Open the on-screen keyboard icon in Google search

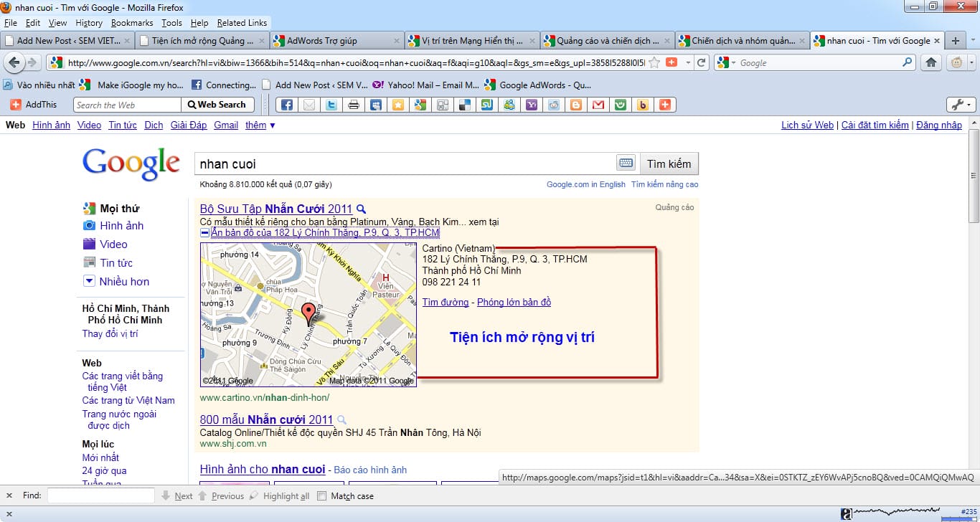tap(626, 163)
